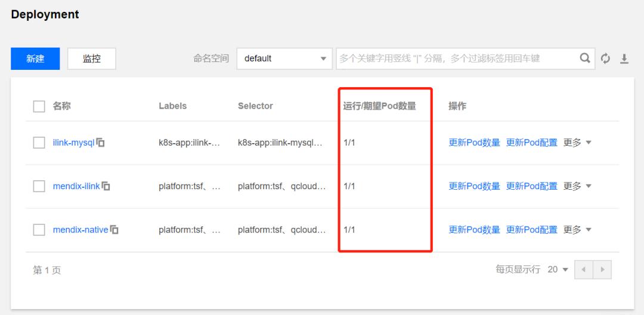Click the search magnifier icon

click(585, 58)
